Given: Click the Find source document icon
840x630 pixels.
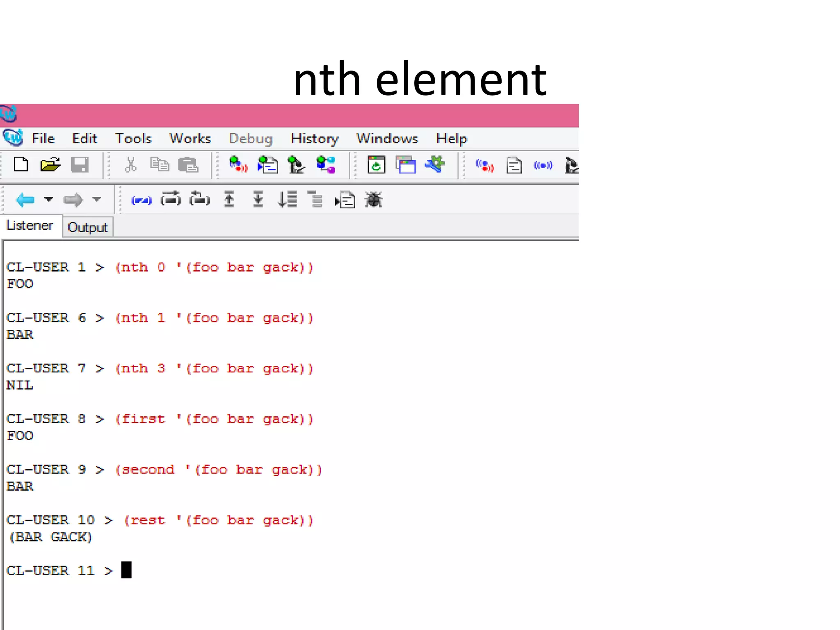Looking at the screenshot, I should point(345,200).
